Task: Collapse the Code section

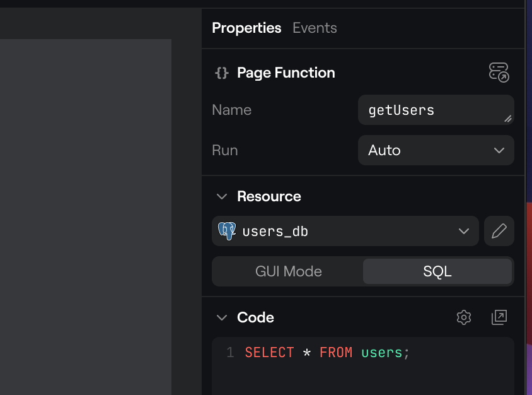Action: pos(222,317)
